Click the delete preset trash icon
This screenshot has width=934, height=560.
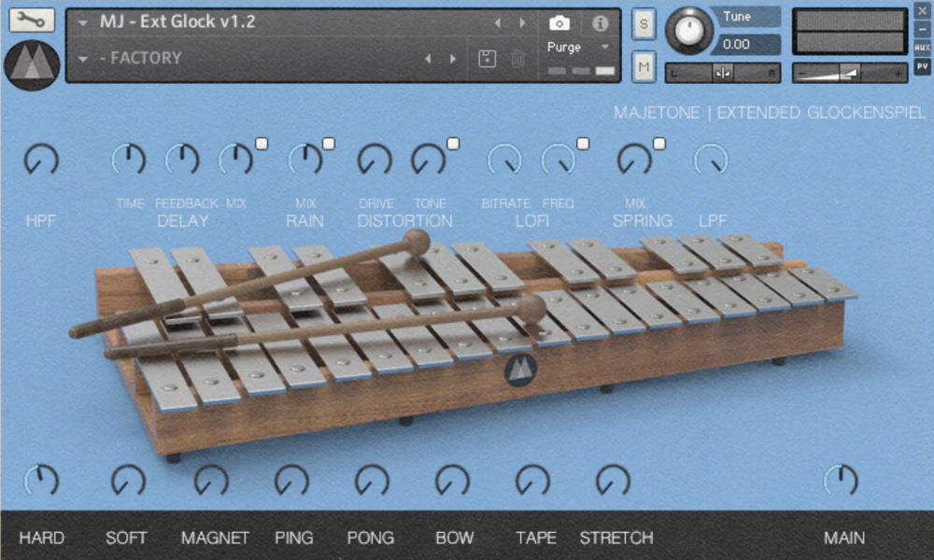point(517,58)
